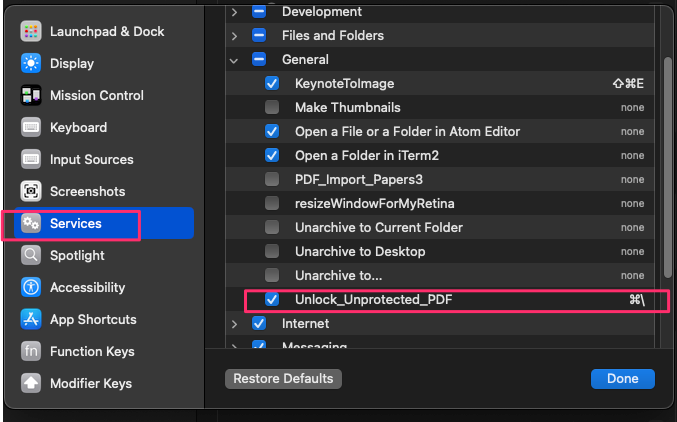The width and height of the screenshot is (677, 422).
Task: Check the Unarchive to... checkbox
Action: click(x=272, y=275)
